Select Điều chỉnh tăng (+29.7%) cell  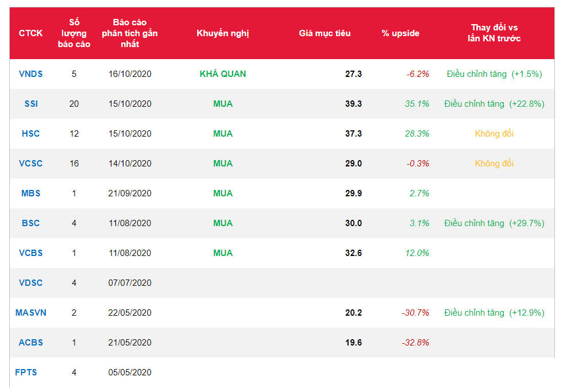(x=494, y=223)
